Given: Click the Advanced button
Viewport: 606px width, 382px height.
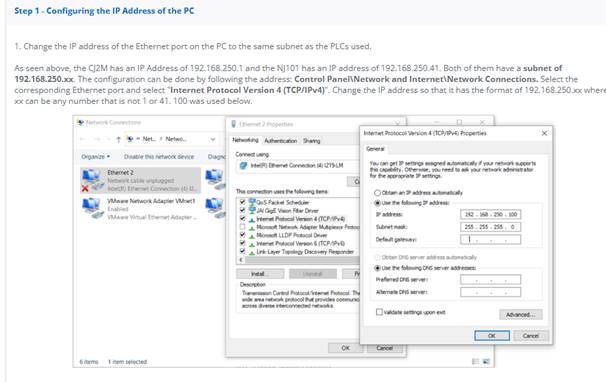Looking at the screenshot, I should [520, 314].
